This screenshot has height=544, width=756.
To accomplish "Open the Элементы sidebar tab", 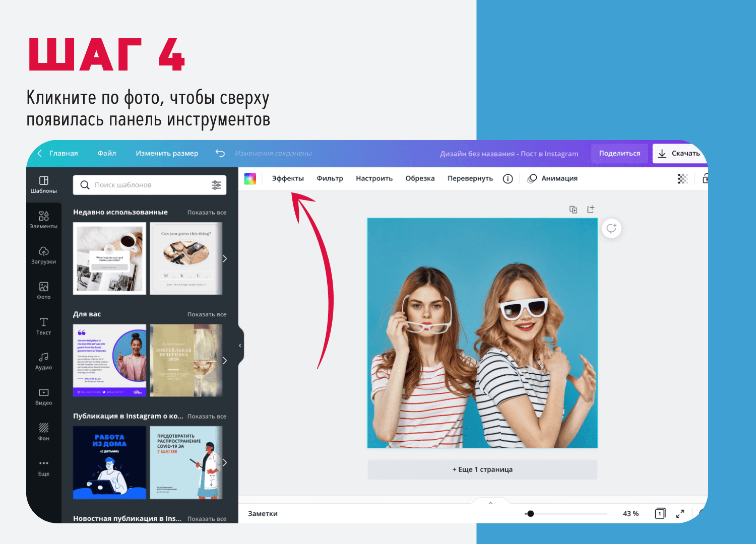I will coord(44,220).
